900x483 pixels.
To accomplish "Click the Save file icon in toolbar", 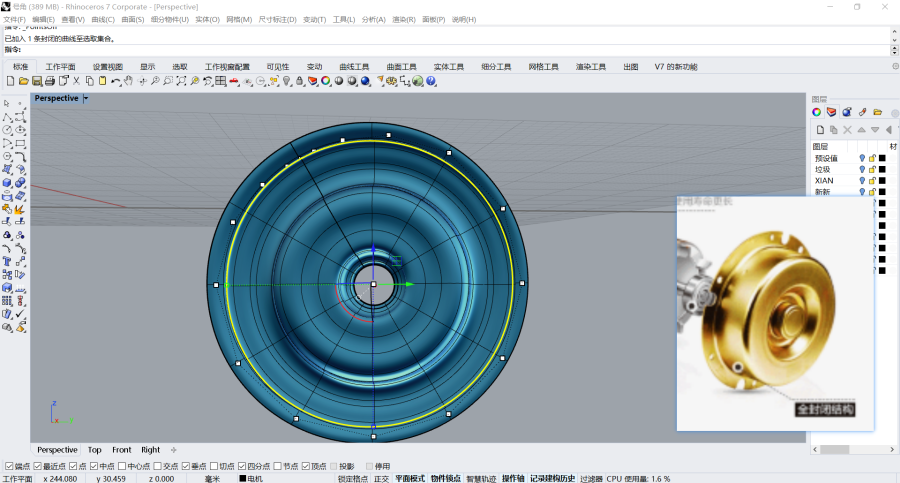I will coord(37,81).
